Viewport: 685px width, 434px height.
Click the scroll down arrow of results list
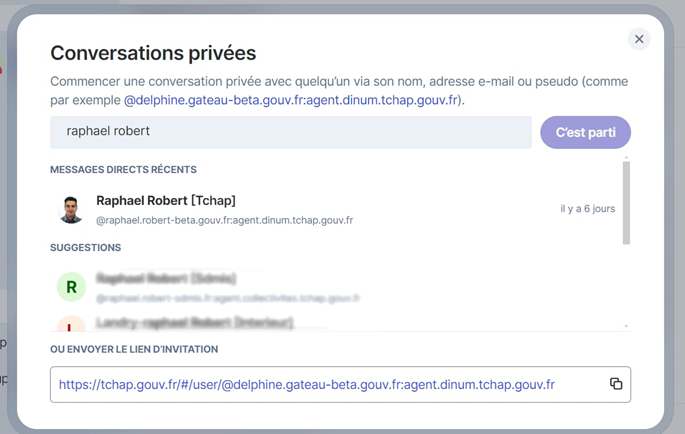626,325
